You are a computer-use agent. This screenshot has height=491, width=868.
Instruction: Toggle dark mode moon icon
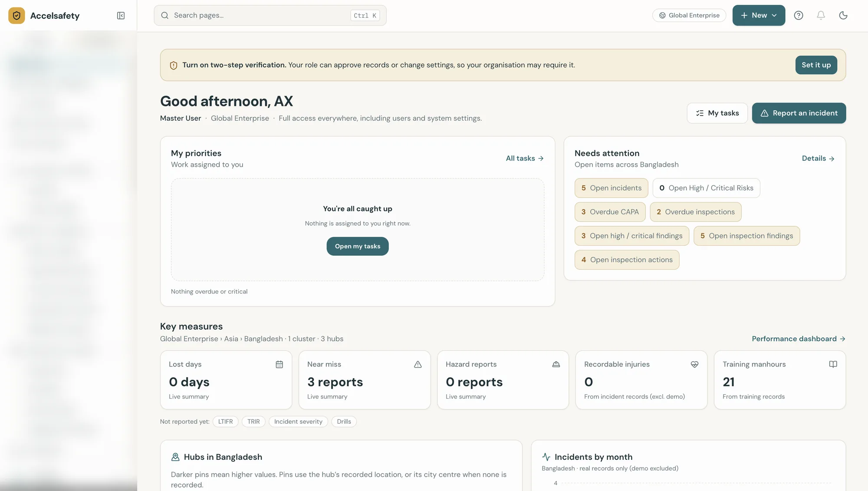click(843, 16)
